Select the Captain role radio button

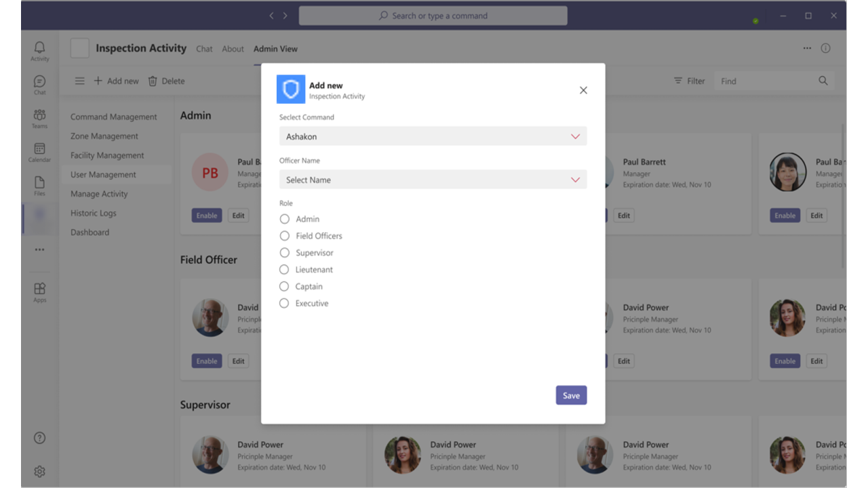tap(285, 287)
